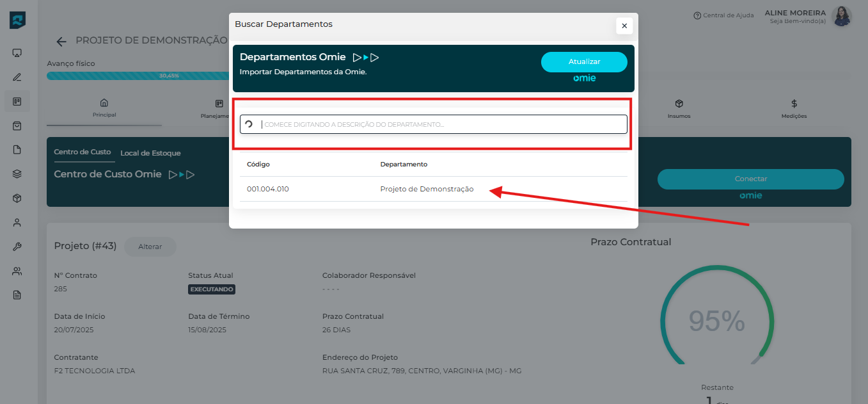
Task: Select the Projeto de Demonstração department row
Action: coord(427,189)
